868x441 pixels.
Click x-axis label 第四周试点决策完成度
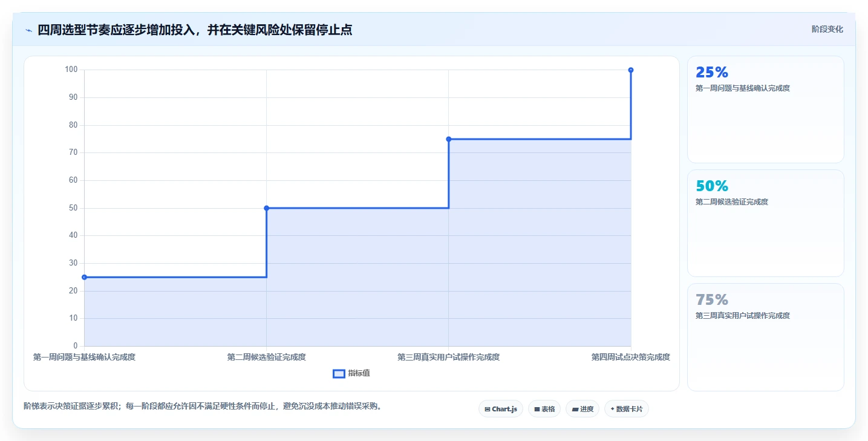631,357
